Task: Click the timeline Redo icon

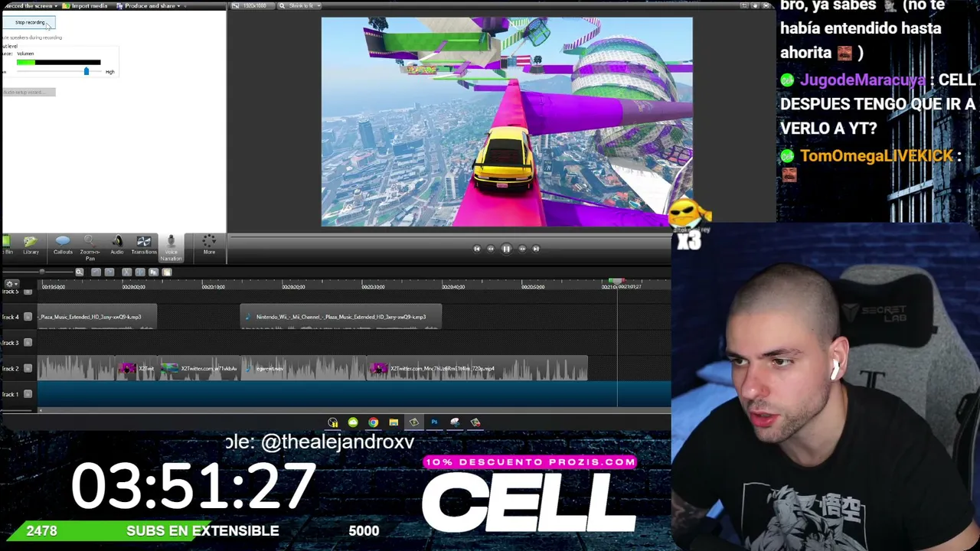Action: click(x=109, y=272)
